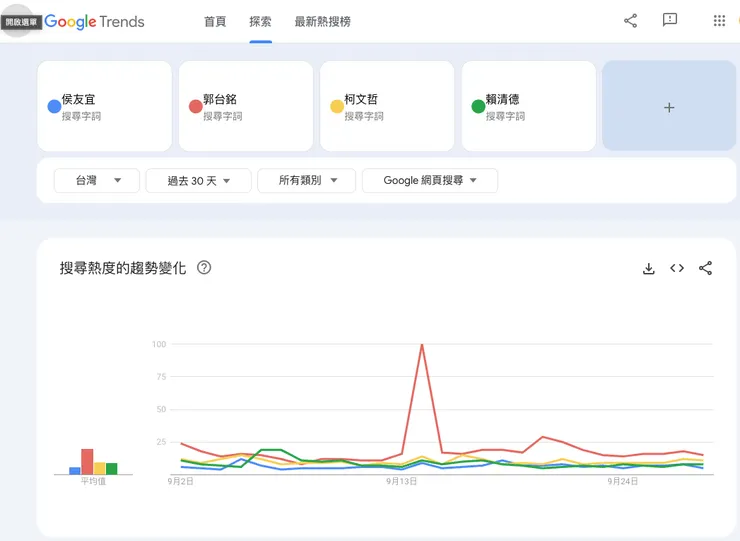
Task: Open help tooltip next to 搜尋熱度的趨勢變化
Action: [x=204, y=268]
